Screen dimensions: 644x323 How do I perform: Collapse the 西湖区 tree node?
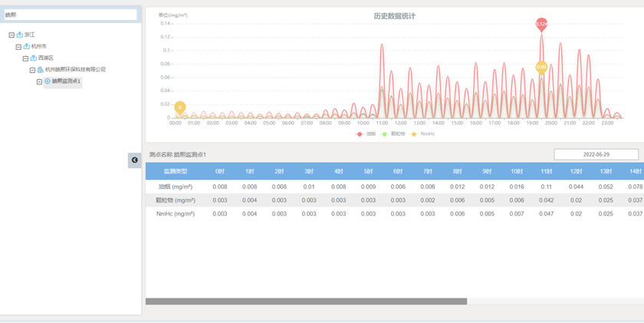(x=25, y=58)
